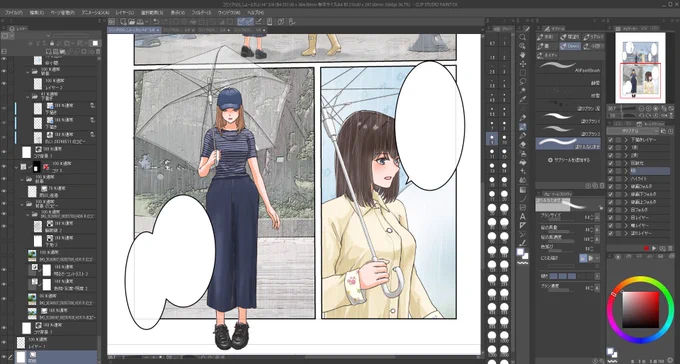This screenshot has height=364, width=680.
Task: Collapse the 41% 下描き layer folder
Action: click(28, 96)
